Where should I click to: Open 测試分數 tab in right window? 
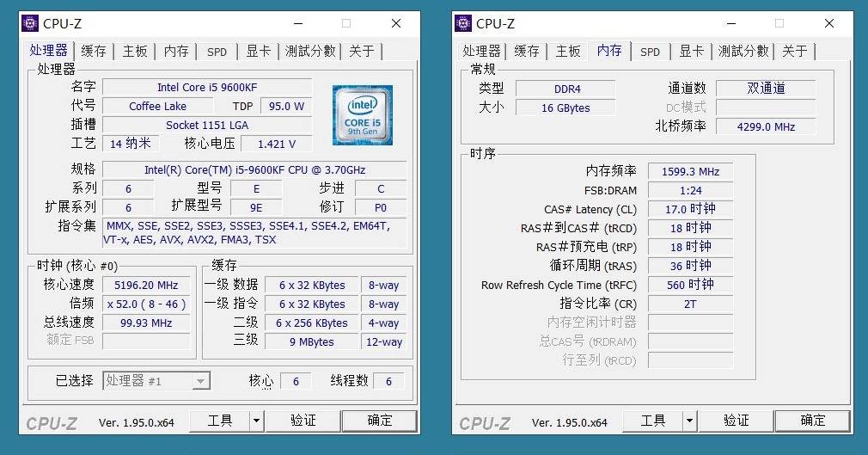click(743, 51)
